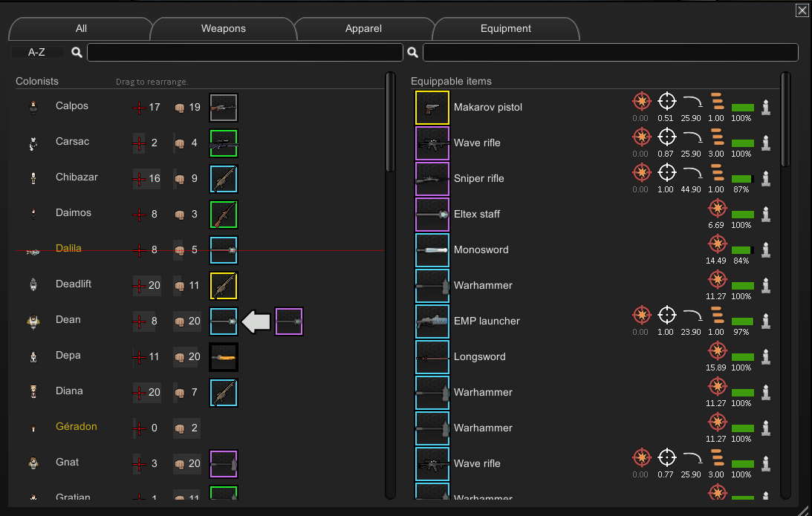Pick the Sniper rifle thumbnail
Viewport: 812px width, 516px height.
tap(432, 179)
